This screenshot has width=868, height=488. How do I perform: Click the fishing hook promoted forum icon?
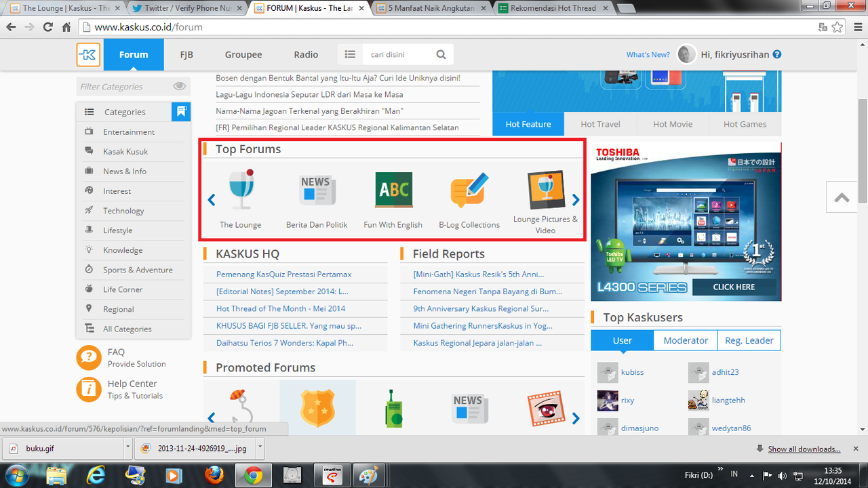[241, 407]
